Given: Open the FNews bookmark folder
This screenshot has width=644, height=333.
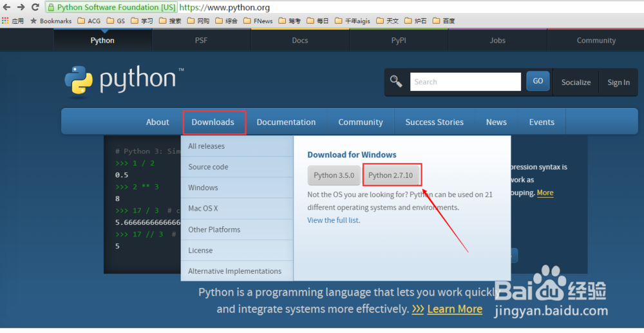Looking at the screenshot, I should coord(258,21).
